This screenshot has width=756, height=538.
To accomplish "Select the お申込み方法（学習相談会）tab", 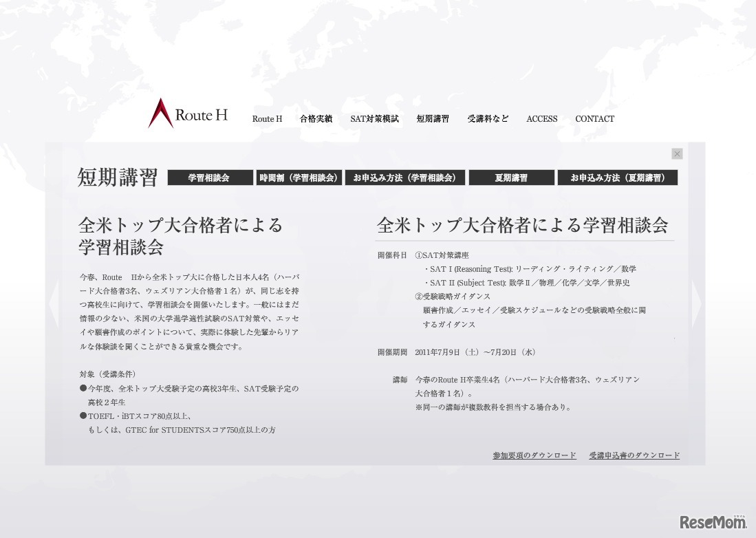I will tap(405, 177).
